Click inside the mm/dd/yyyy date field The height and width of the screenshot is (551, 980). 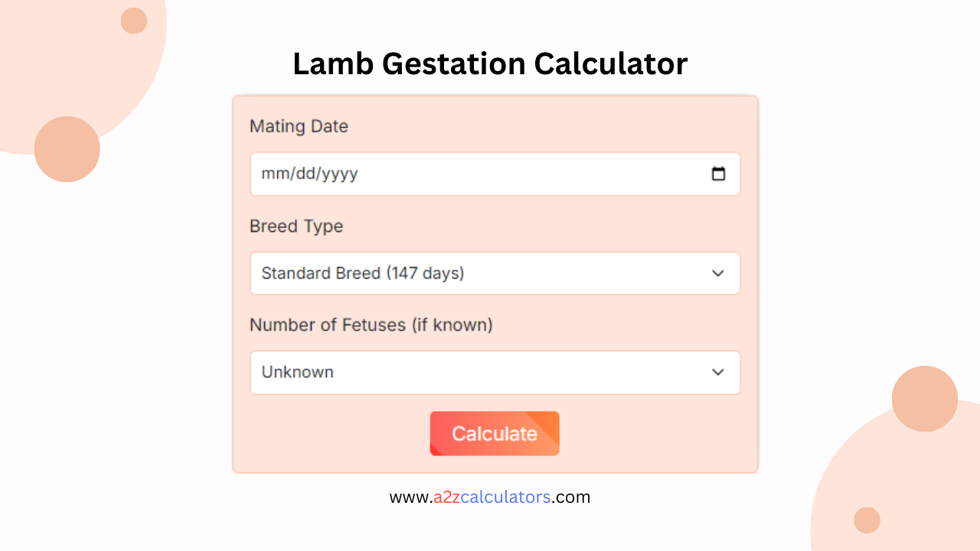[x=459, y=174]
